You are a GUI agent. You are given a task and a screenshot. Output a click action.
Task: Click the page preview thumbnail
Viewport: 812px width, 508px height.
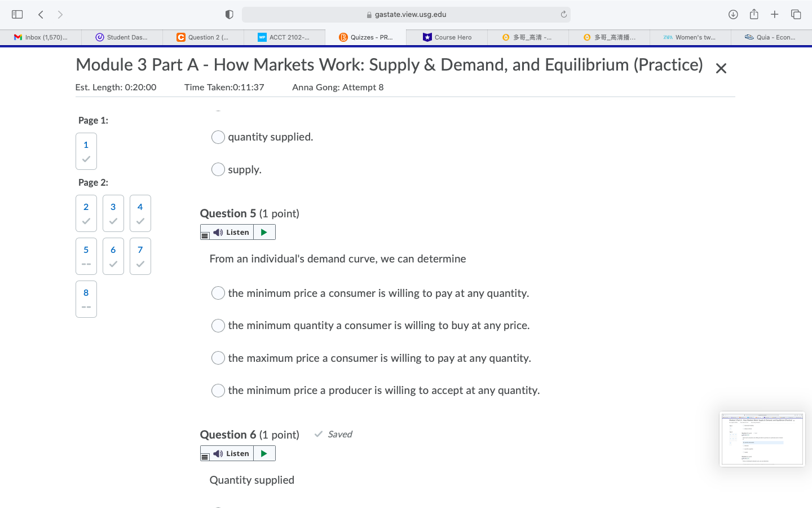762,439
